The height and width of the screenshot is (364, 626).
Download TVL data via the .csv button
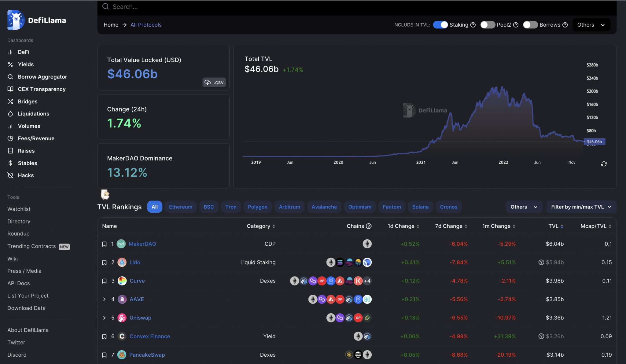(214, 82)
